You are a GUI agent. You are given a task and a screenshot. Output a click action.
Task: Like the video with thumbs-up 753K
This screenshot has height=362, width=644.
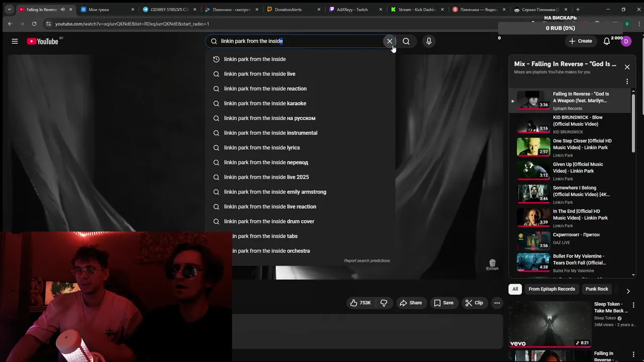[x=360, y=303]
